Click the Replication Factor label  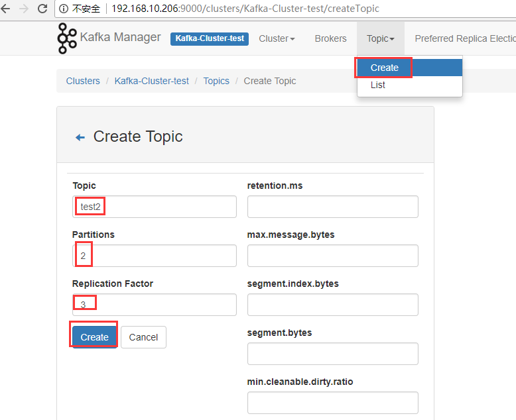tap(113, 284)
